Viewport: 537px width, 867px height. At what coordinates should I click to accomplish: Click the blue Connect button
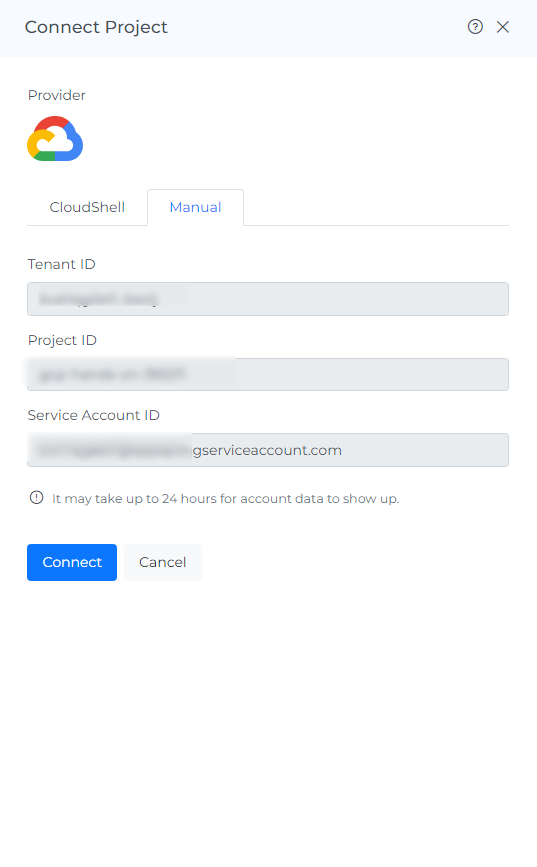[x=72, y=562]
